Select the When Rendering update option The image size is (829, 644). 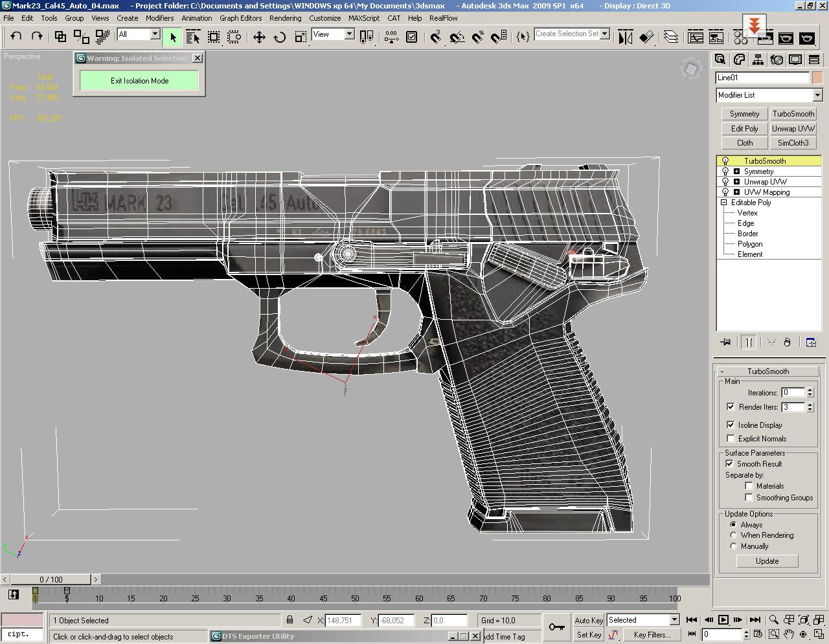(x=733, y=535)
